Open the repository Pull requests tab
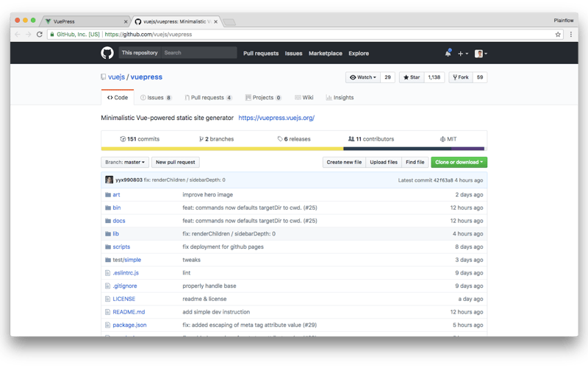The width and height of the screenshot is (588, 368). (x=208, y=98)
